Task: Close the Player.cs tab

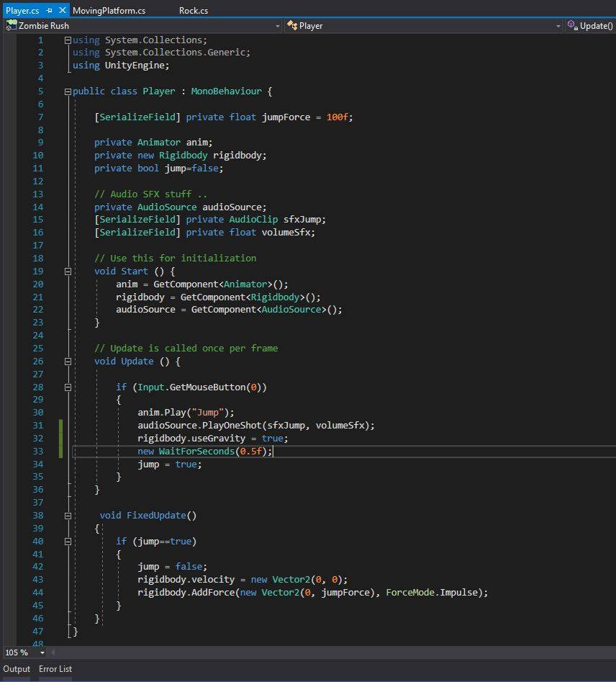Action: point(62,10)
